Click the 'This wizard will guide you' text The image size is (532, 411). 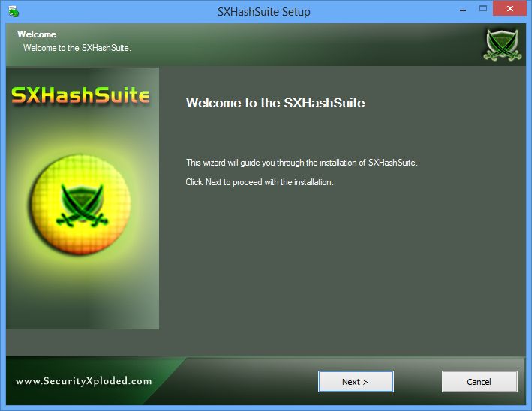302,163
